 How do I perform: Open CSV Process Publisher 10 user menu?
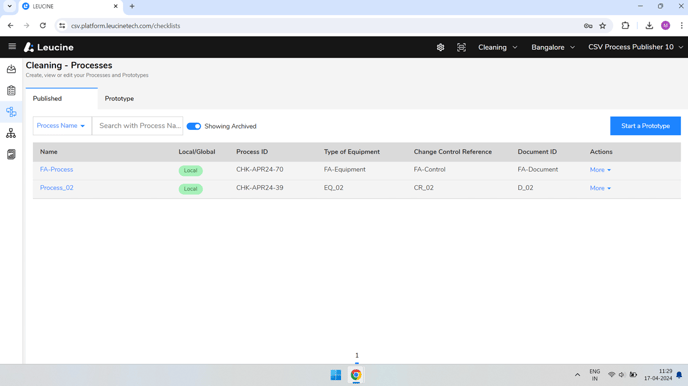635,47
